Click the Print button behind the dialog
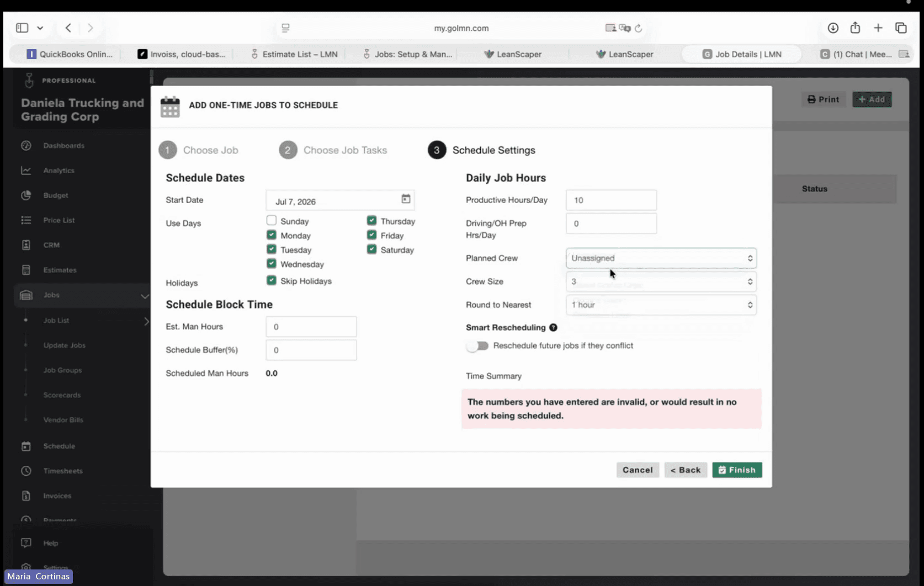This screenshot has height=586, width=924. [x=823, y=99]
